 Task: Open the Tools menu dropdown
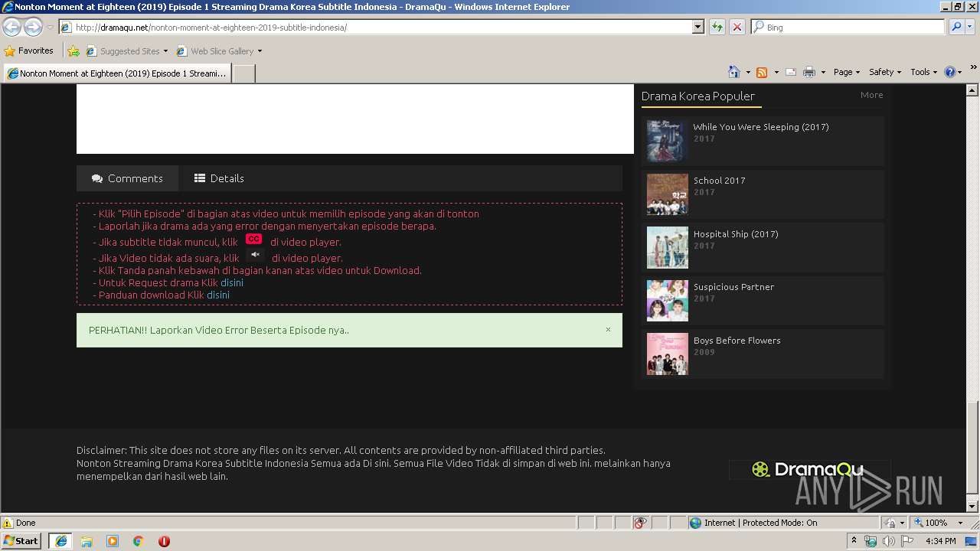(x=924, y=72)
